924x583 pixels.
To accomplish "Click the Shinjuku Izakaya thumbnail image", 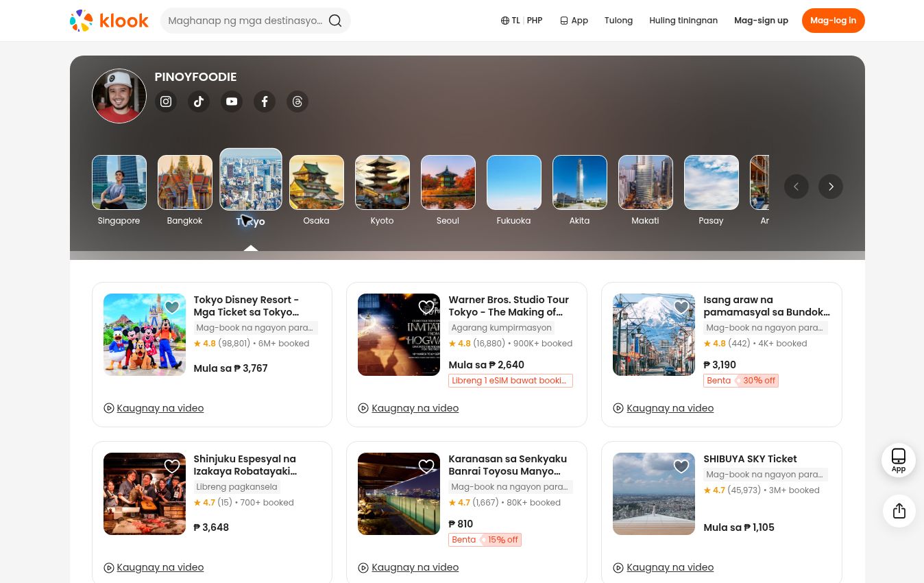I will [145, 494].
